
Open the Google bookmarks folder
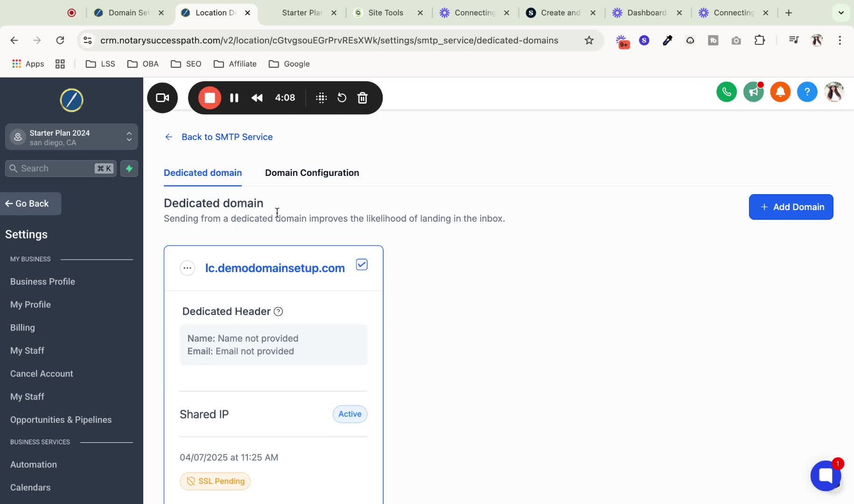pos(289,64)
